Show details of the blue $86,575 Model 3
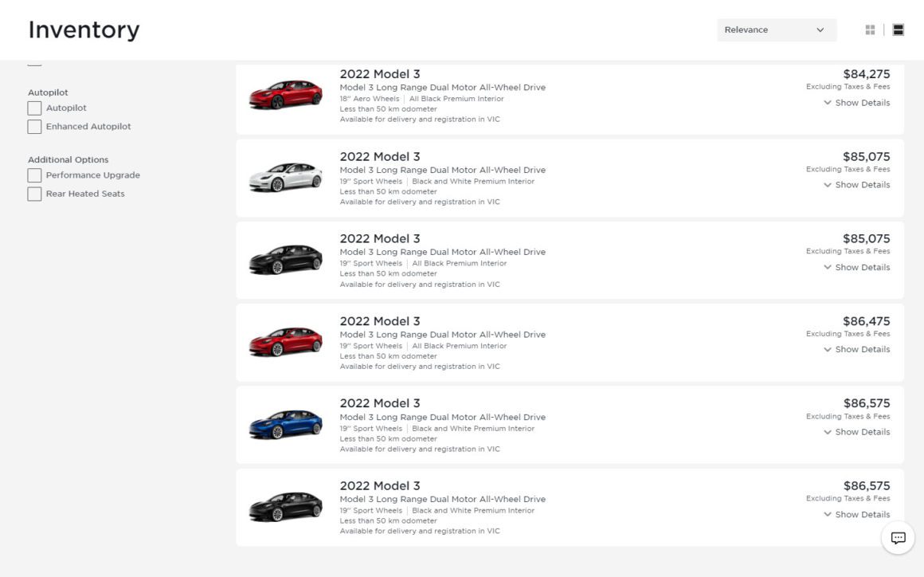This screenshot has width=924, height=577. (857, 432)
